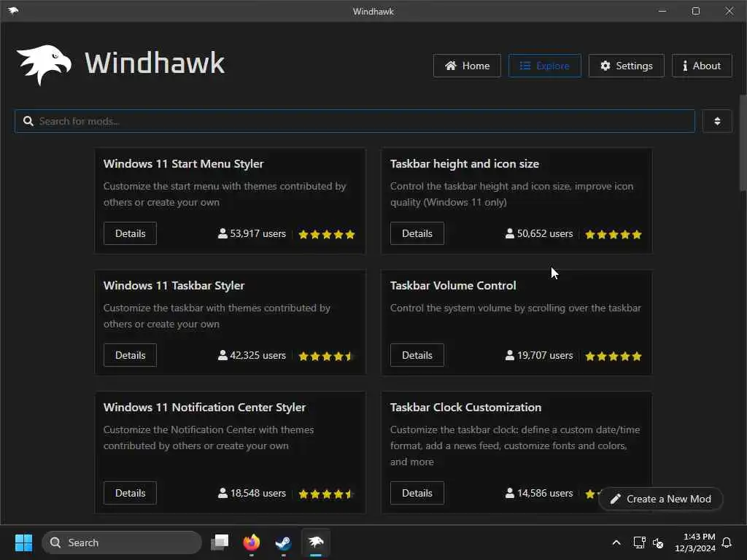Open the notifications bell icon
Screen dimensions: 747x560
tap(727, 542)
